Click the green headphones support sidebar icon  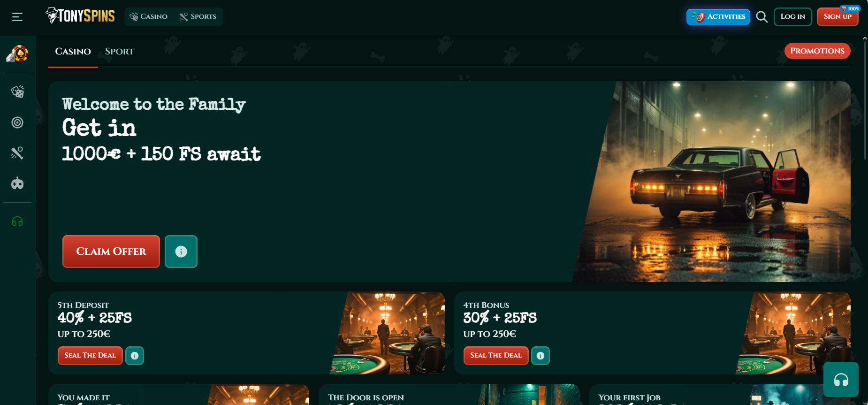pos(17,222)
